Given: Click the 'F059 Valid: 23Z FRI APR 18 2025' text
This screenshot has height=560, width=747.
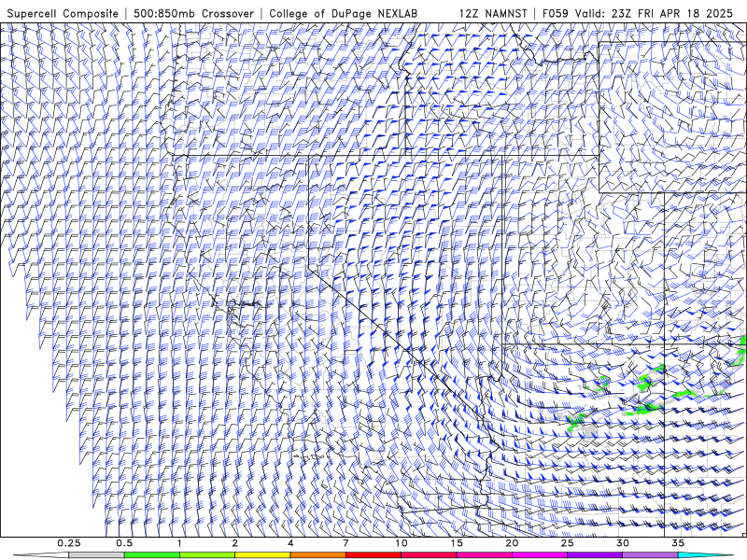Looking at the screenshot, I should tap(638, 13).
